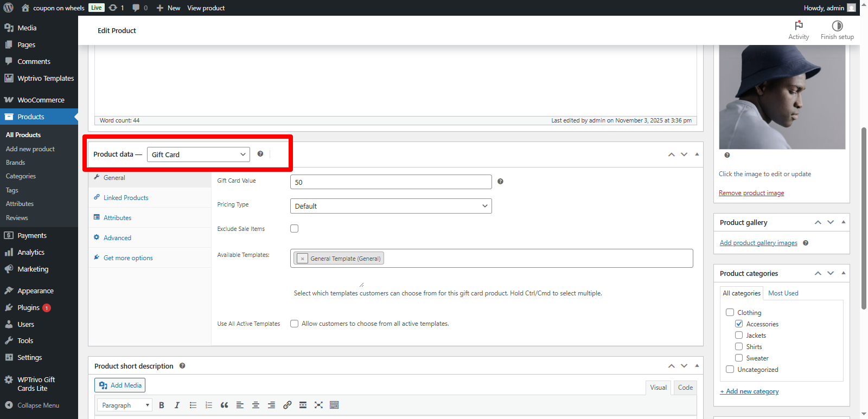Image resolution: width=868 pixels, height=419 pixels.
Task: Click help icon beside gallery images link
Action: click(x=806, y=243)
